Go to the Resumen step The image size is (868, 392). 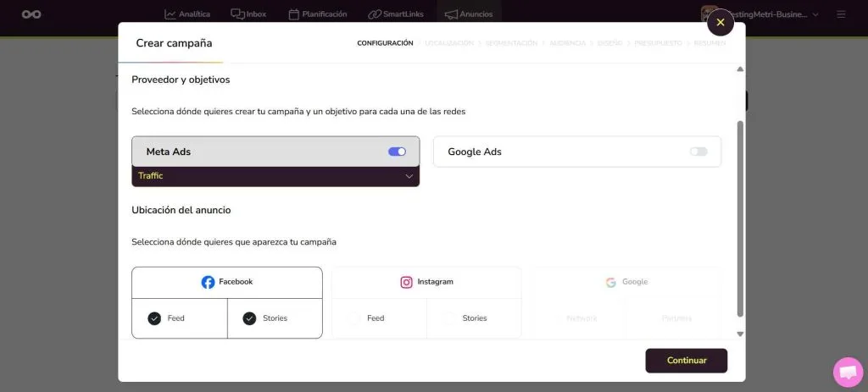709,43
